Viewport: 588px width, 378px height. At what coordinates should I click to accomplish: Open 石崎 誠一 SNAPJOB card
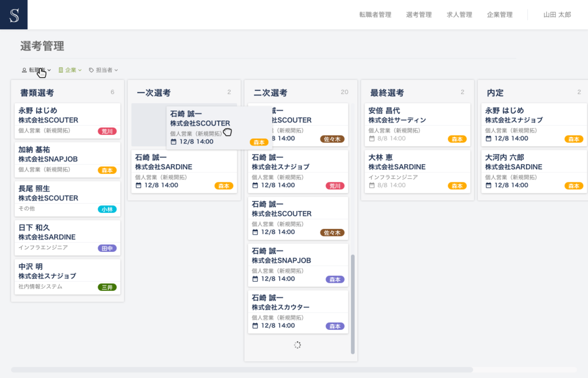click(298, 265)
